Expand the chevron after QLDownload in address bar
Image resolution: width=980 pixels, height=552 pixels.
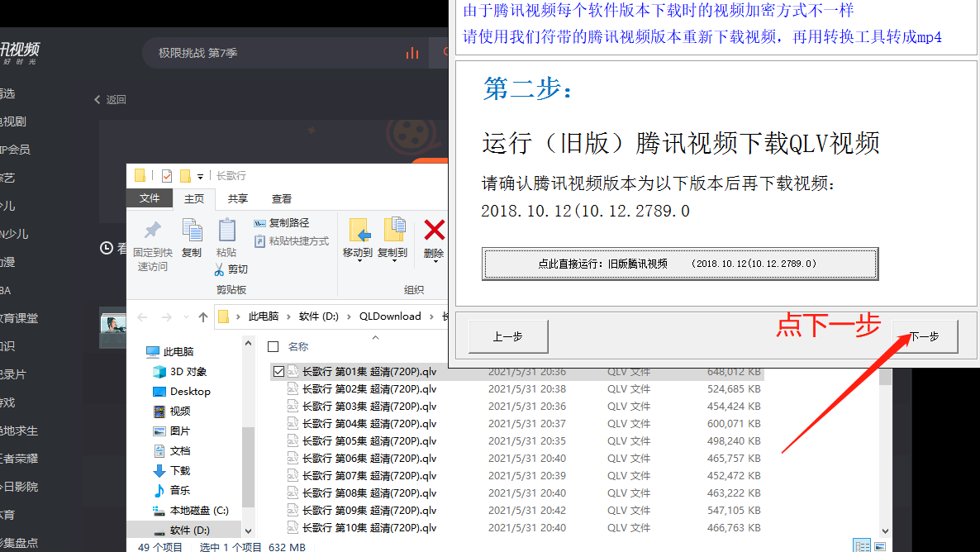[x=431, y=317]
